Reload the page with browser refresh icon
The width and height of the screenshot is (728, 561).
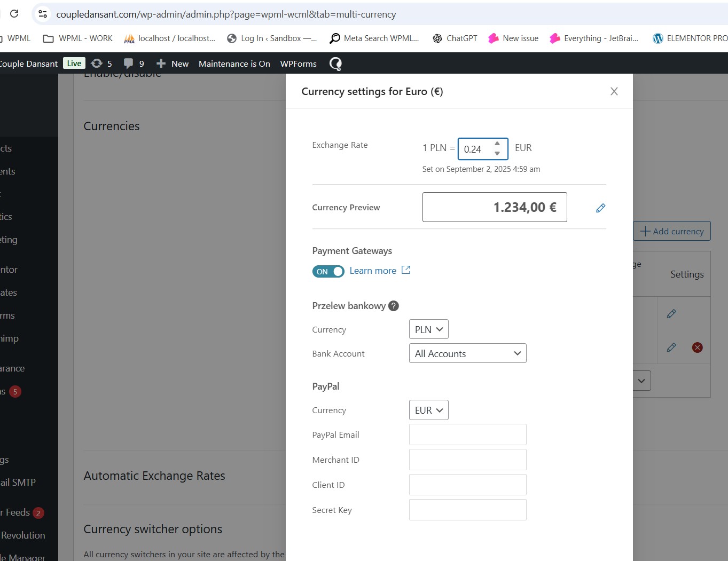click(14, 14)
